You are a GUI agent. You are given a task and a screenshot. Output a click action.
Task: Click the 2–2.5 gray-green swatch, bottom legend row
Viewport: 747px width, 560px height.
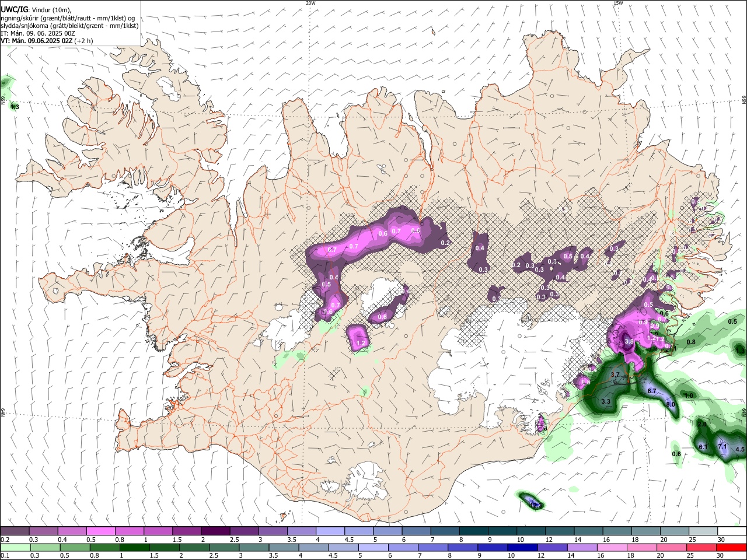pyautogui.click(x=194, y=548)
